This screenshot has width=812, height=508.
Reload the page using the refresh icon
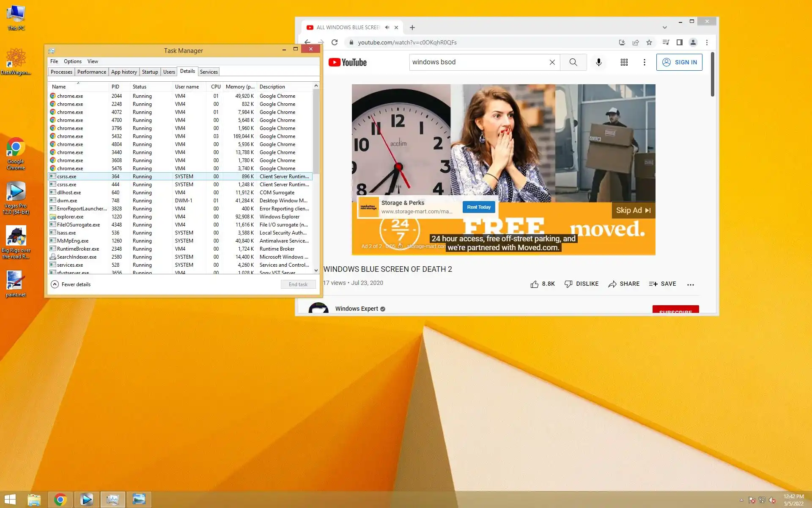335,42
